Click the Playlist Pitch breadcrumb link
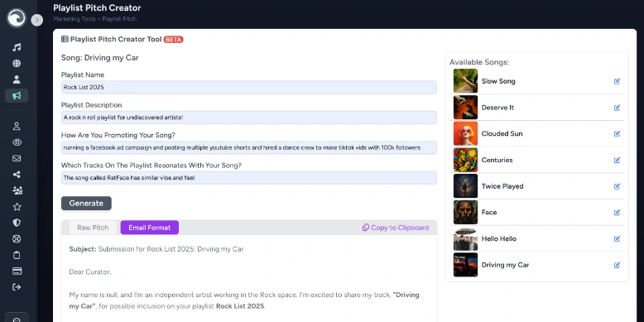Viewport: 644px width, 322px height. point(119,19)
